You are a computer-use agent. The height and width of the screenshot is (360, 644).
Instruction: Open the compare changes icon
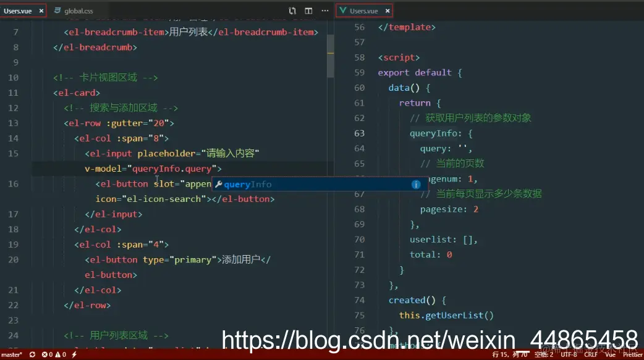292,11
